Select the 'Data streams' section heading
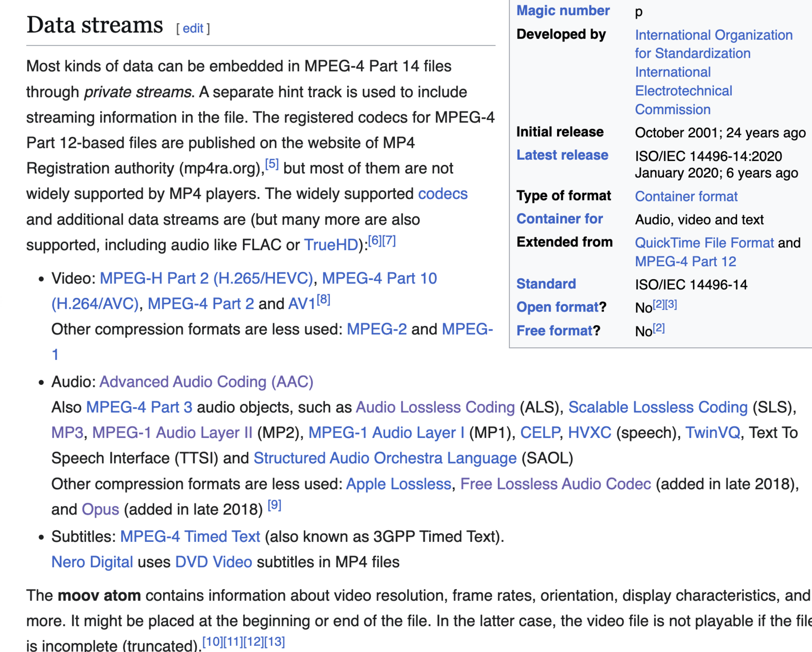812x652 pixels. 95,25
